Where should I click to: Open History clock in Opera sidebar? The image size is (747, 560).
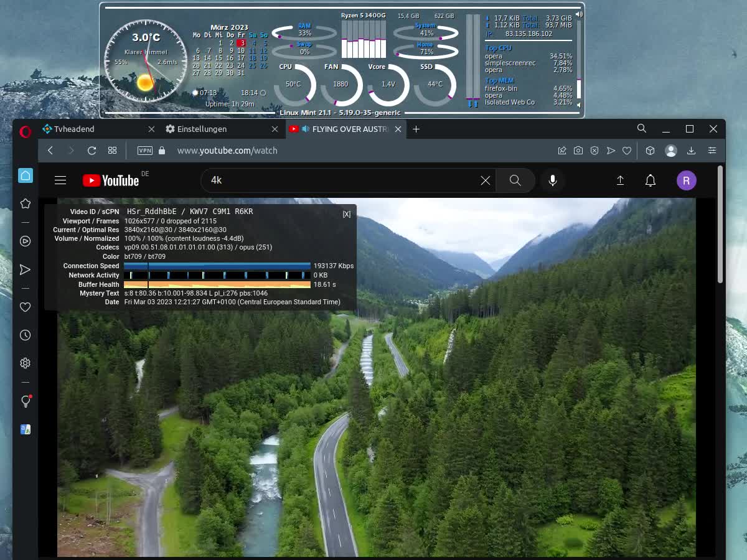26,335
